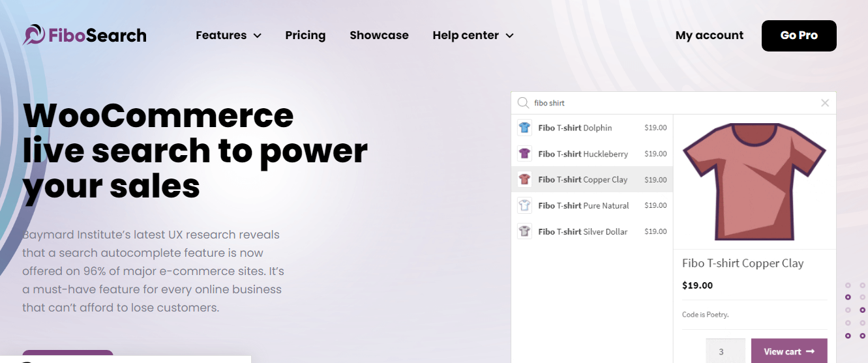Select Fibo T-shirt Silver Dollar suggestion
The height and width of the screenshot is (363, 868).
tap(592, 231)
